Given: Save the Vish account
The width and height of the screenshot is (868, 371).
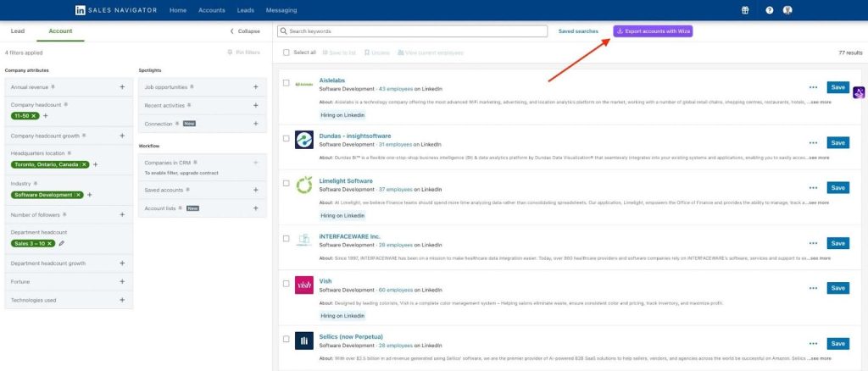Looking at the screenshot, I should tap(838, 288).
